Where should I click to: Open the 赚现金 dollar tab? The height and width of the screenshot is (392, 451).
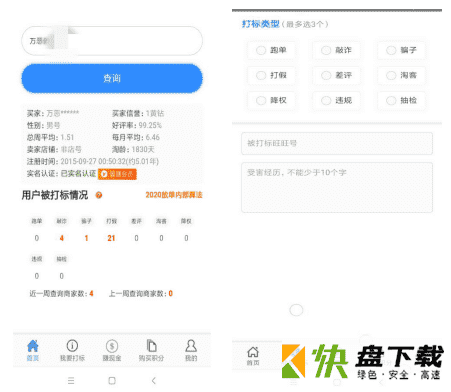[112, 350]
